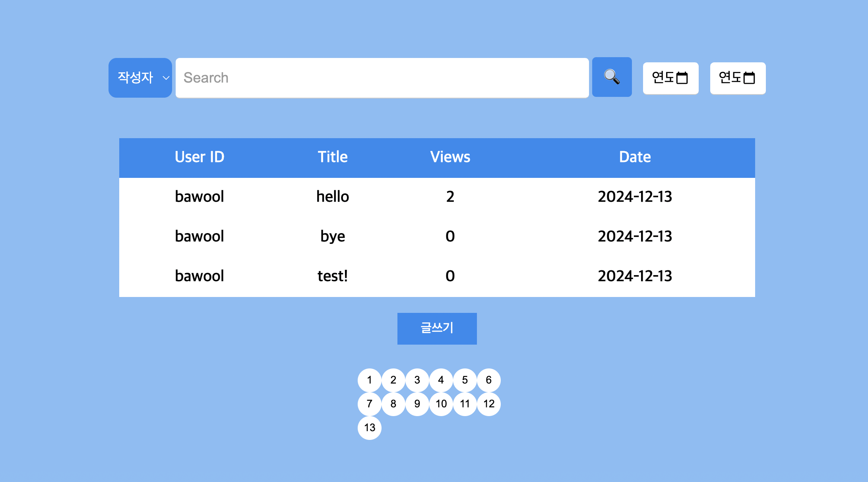This screenshot has height=482, width=868.
Task: Open page 12 of results
Action: 488,404
